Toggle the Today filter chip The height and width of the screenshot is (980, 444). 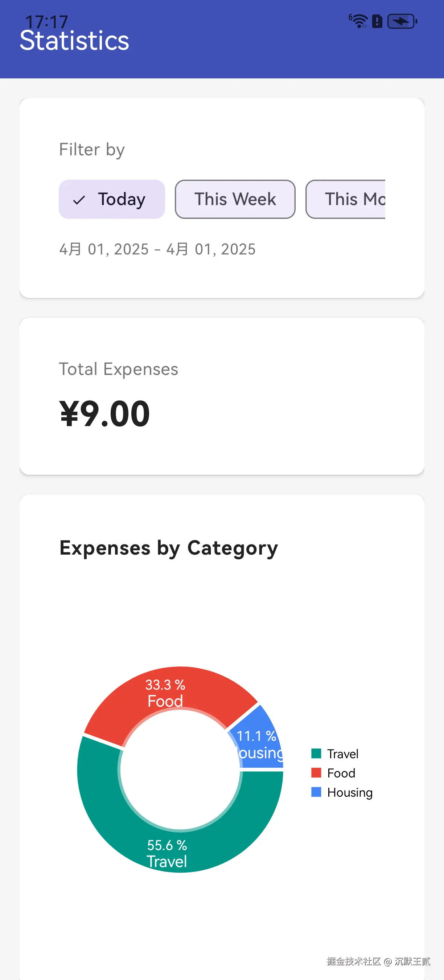112,199
